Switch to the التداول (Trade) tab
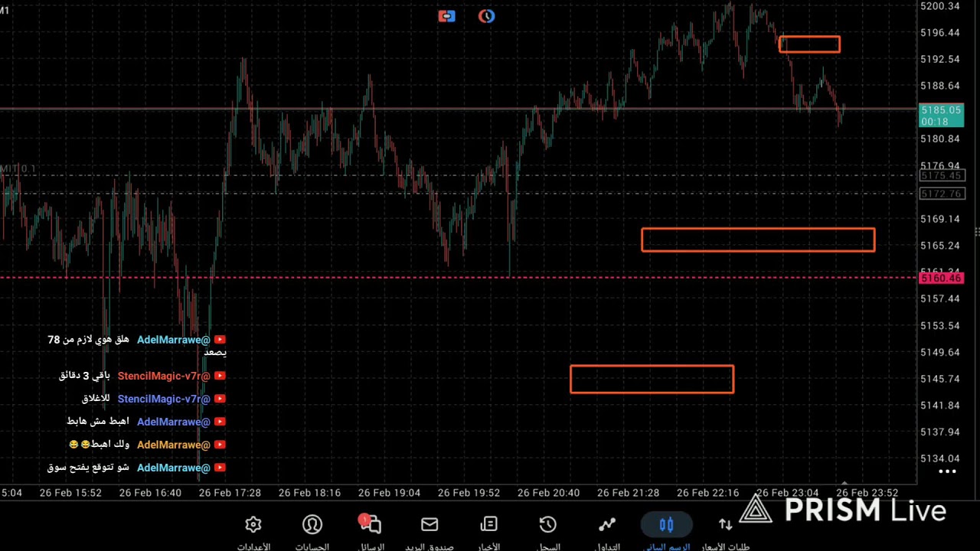 tap(607, 533)
